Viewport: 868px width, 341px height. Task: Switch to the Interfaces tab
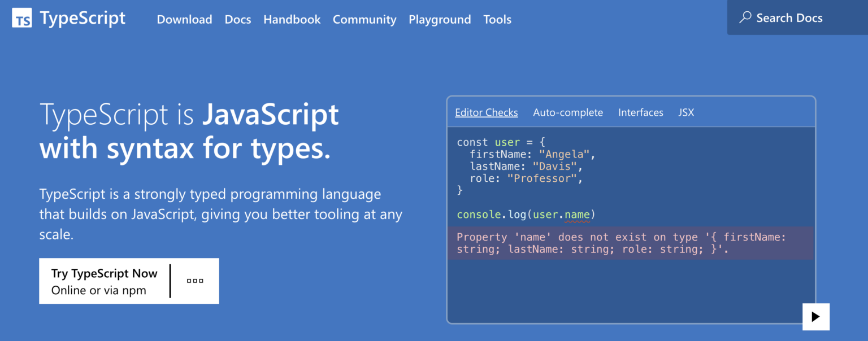click(x=640, y=112)
